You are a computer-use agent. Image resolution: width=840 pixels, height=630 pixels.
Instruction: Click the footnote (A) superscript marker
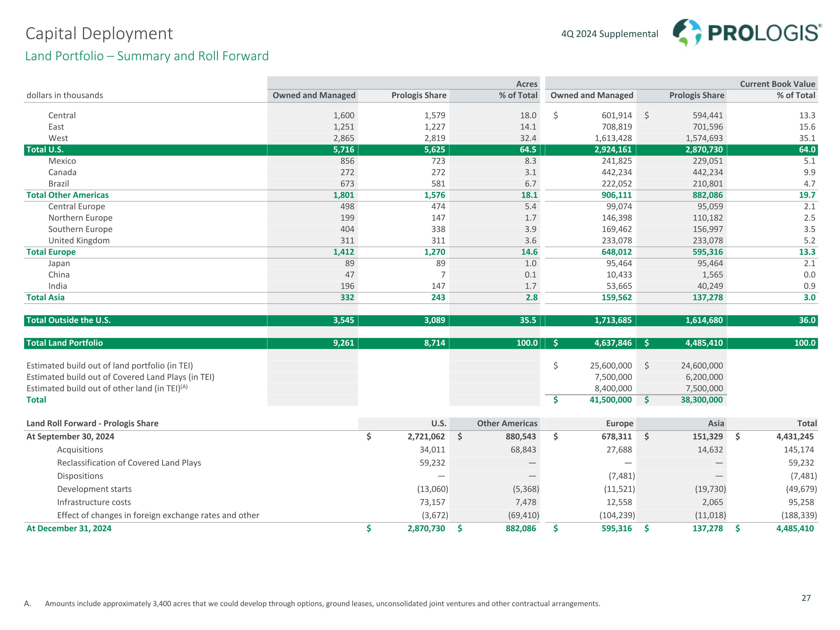(184, 387)
